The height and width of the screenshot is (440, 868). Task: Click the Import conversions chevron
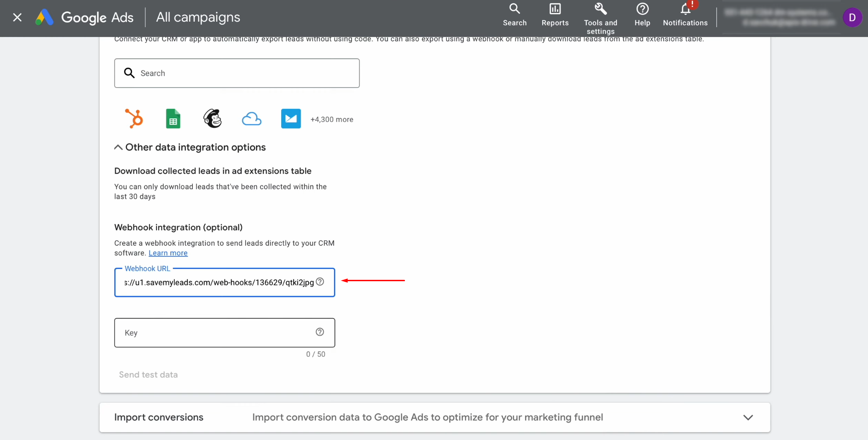[748, 417]
